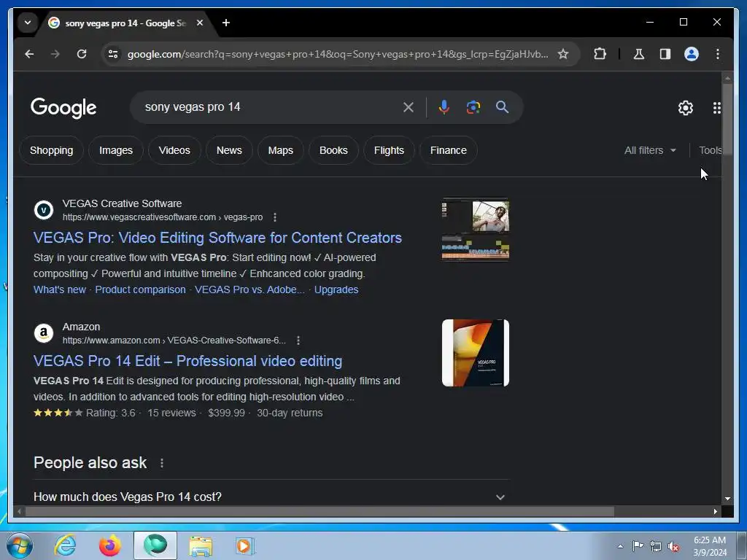Open the Google apps grid

pyautogui.click(x=716, y=108)
